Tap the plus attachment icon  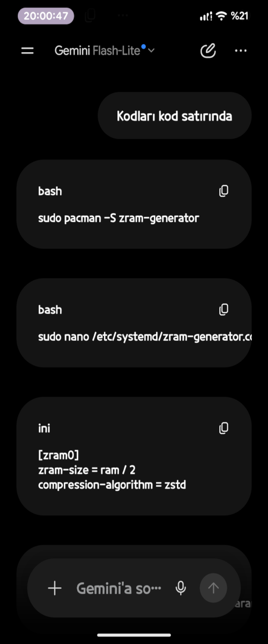click(x=55, y=588)
